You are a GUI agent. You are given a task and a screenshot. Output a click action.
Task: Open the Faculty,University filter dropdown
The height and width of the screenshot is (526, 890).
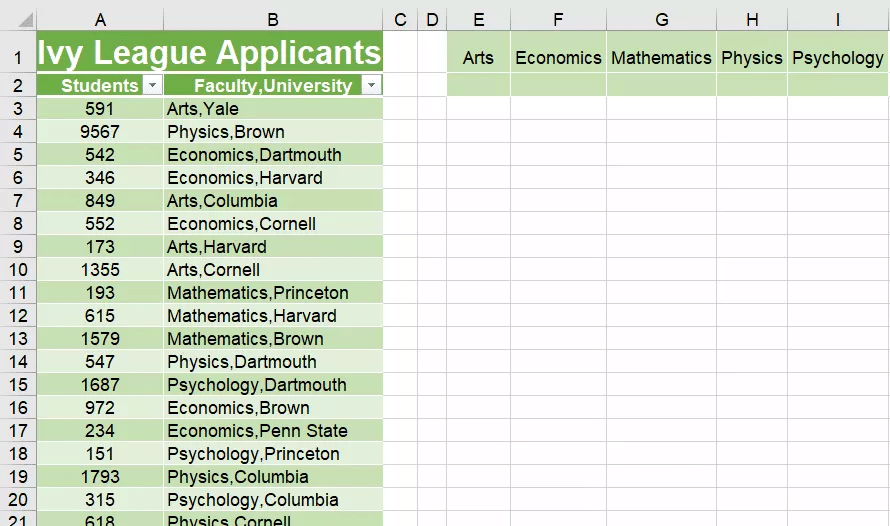coord(371,86)
